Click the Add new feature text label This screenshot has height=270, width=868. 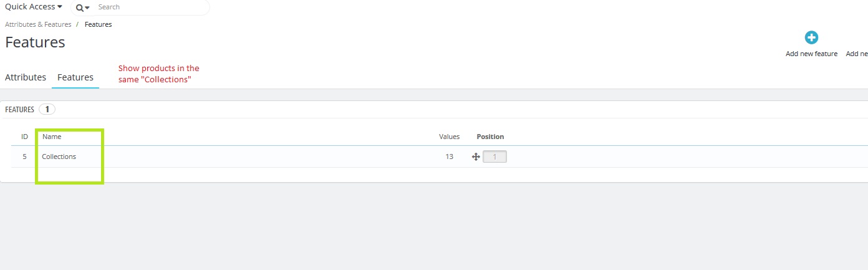click(811, 54)
